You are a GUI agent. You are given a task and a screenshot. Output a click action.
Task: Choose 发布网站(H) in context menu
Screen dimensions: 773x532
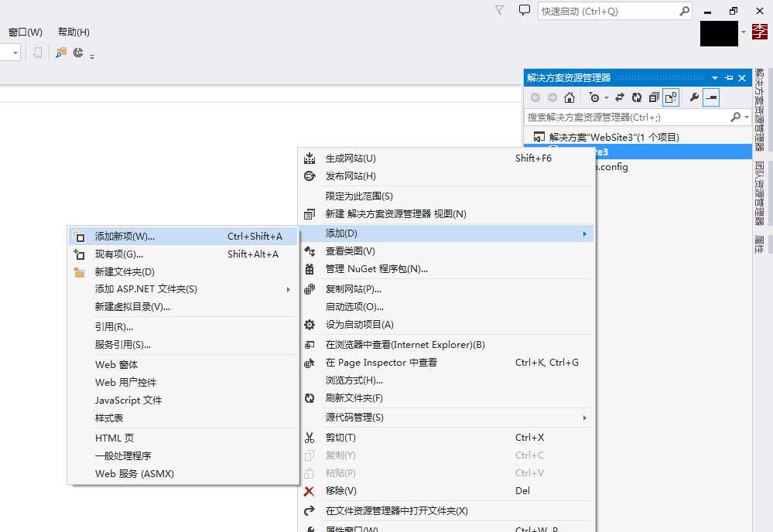pyautogui.click(x=446, y=176)
